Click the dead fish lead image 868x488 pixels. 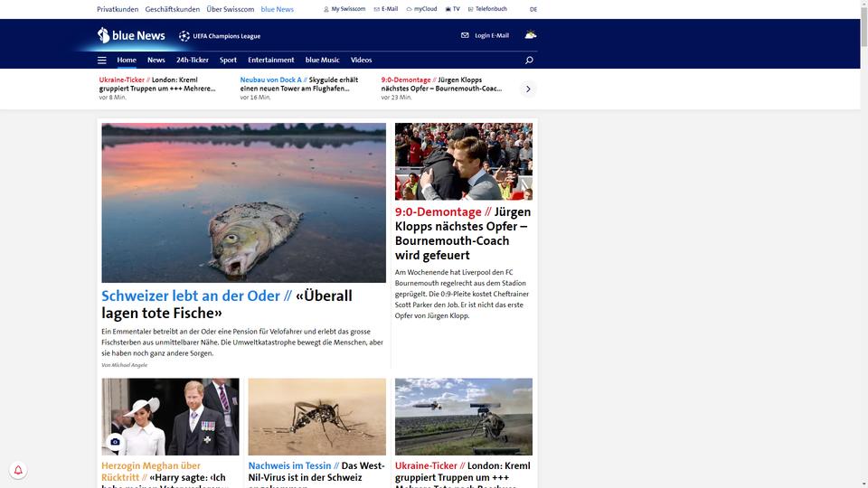coord(243,202)
